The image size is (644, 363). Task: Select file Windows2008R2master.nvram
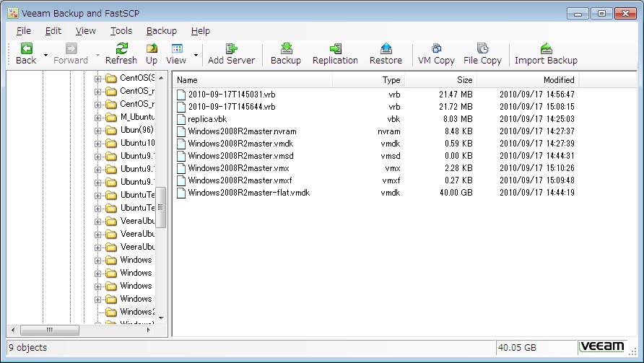pos(242,131)
